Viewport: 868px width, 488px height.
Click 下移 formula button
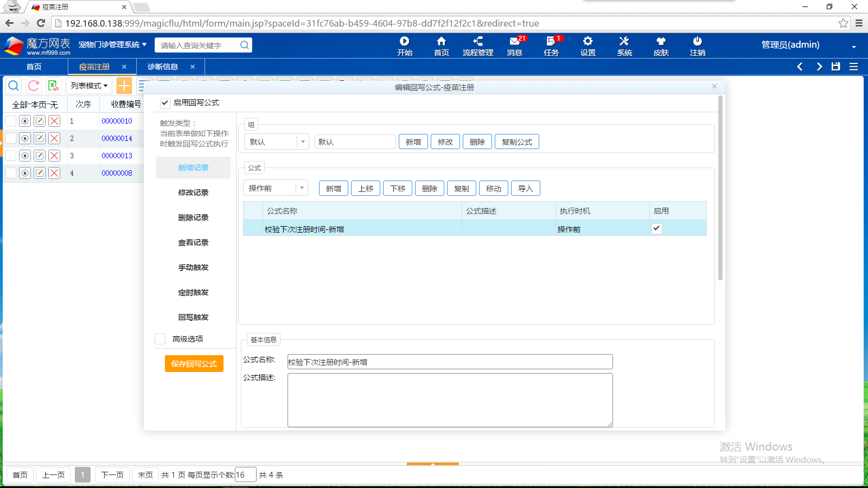click(x=398, y=188)
